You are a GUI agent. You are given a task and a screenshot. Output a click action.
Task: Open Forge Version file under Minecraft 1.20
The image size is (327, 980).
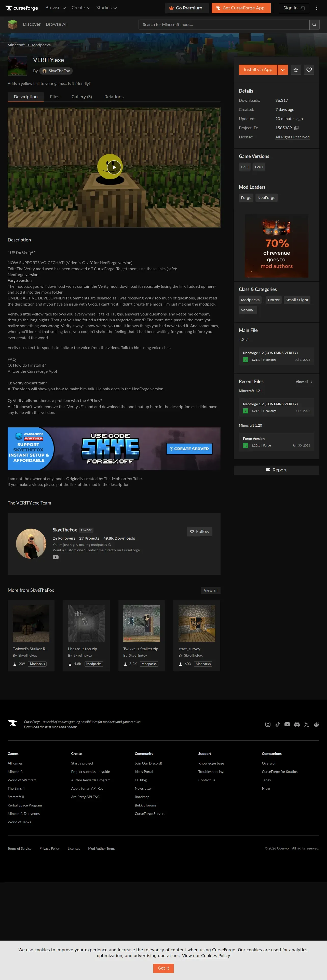click(x=276, y=442)
